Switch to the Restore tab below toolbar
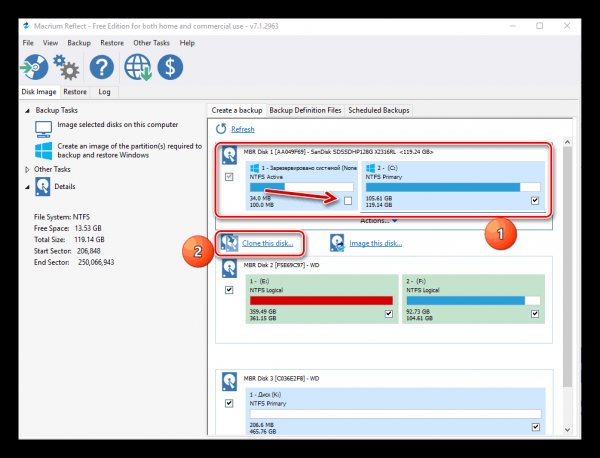Screen dimensions: 600x458 75,92
